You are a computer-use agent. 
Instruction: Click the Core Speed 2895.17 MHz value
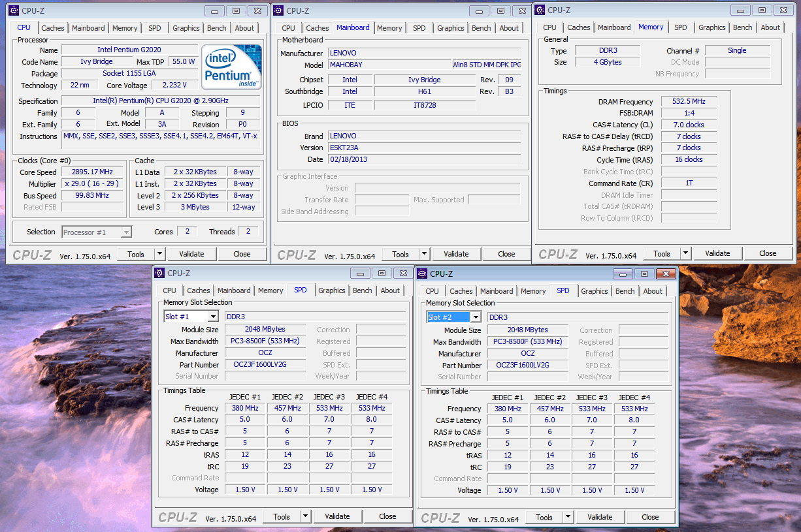pyautogui.click(x=92, y=172)
